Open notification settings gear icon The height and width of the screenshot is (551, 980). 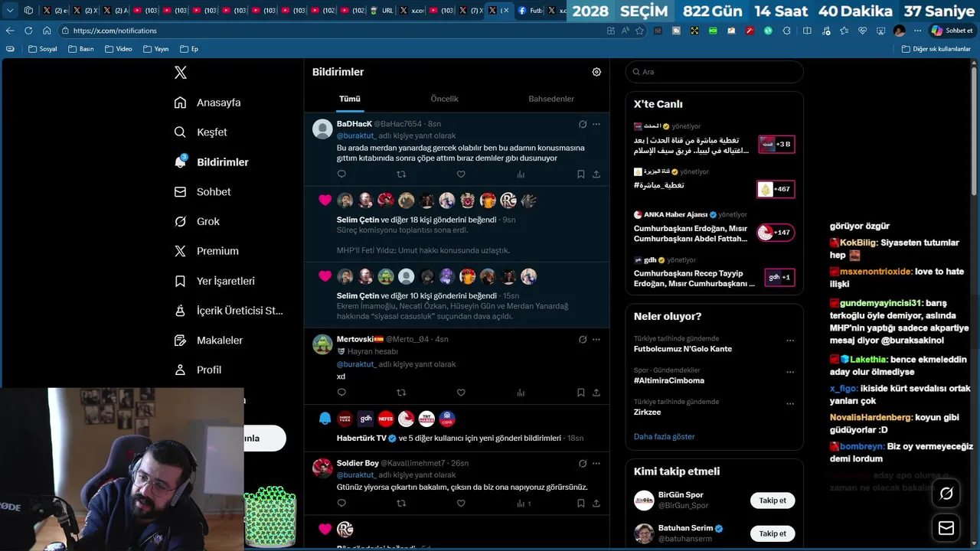pos(596,72)
